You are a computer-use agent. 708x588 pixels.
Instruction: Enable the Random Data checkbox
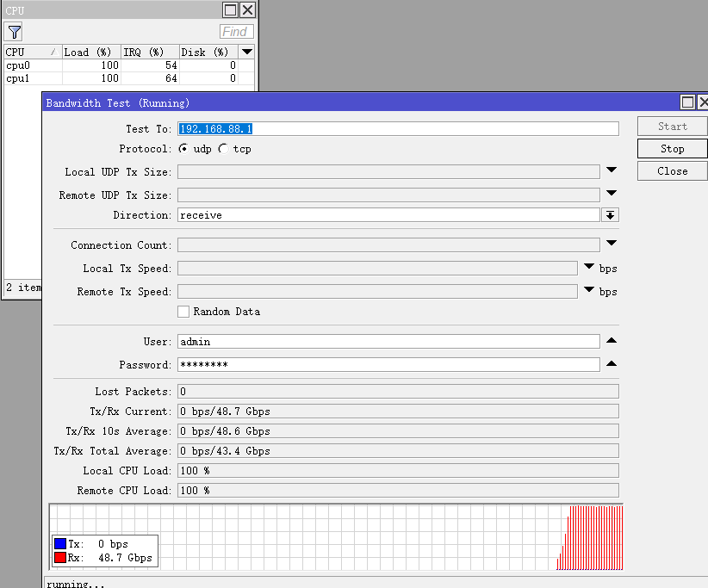[x=183, y=312]
